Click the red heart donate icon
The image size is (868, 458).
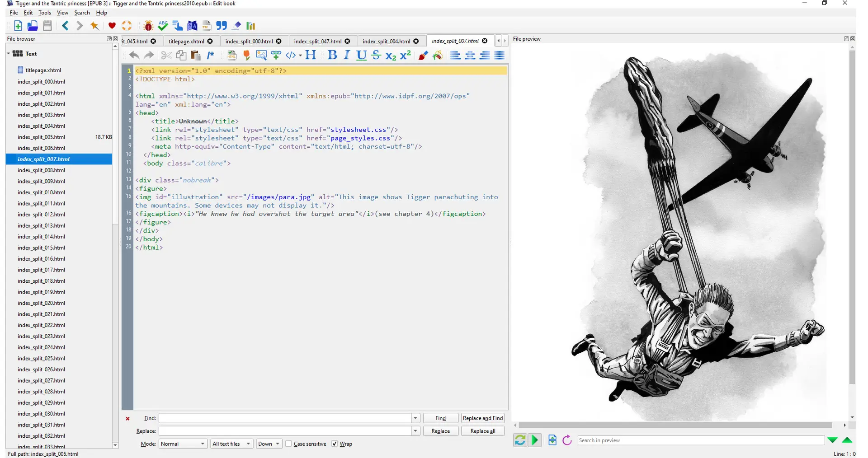point(112,26)
